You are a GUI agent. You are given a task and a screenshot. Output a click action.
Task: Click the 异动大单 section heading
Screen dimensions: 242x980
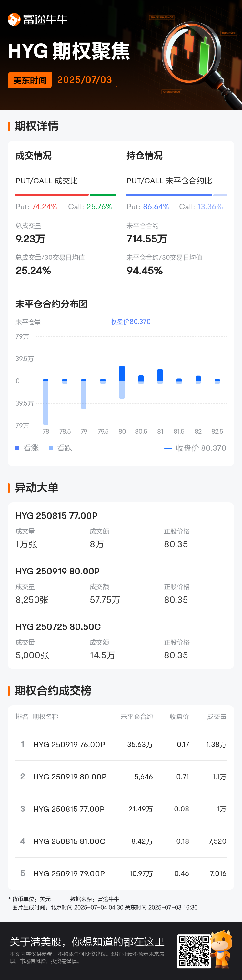pos(36,488)
